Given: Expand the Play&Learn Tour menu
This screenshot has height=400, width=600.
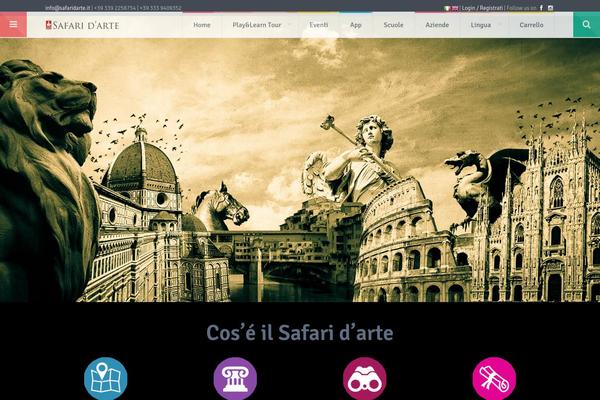Looking at the screenshot, I should click(257, 25).
